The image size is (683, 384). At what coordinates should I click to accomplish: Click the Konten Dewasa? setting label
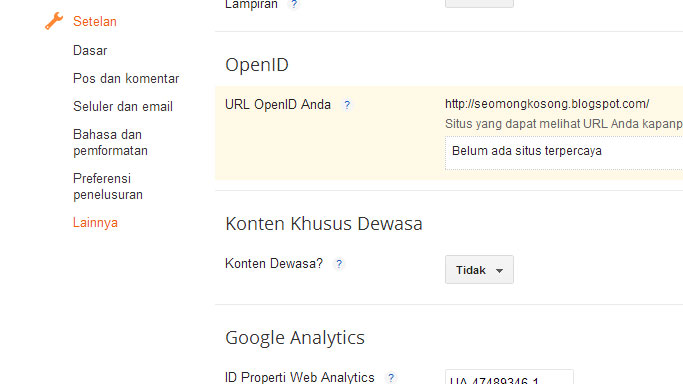coord(274,263)
